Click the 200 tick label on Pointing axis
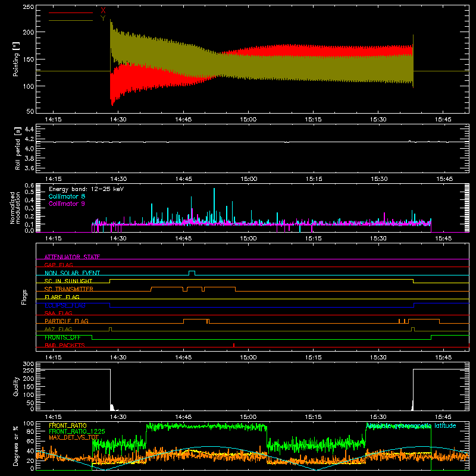The width and height of the screenshot is (476, 476). (29, 32)
